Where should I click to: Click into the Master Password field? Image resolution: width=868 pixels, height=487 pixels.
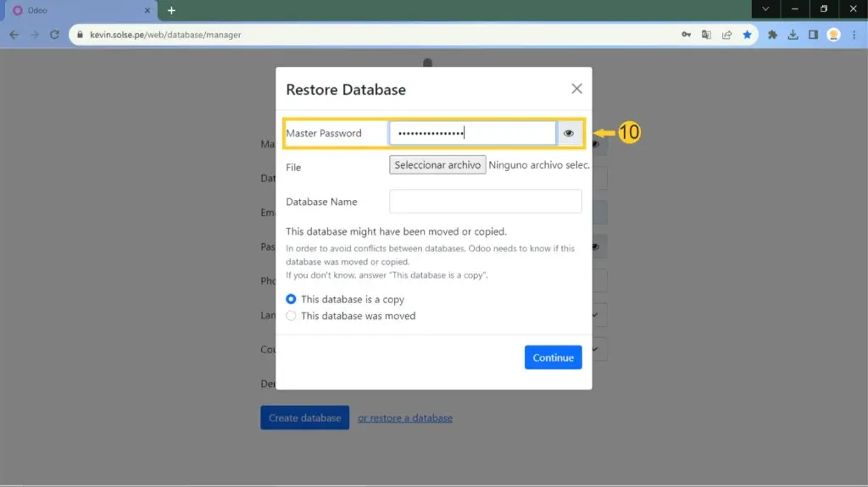[472, 133]
